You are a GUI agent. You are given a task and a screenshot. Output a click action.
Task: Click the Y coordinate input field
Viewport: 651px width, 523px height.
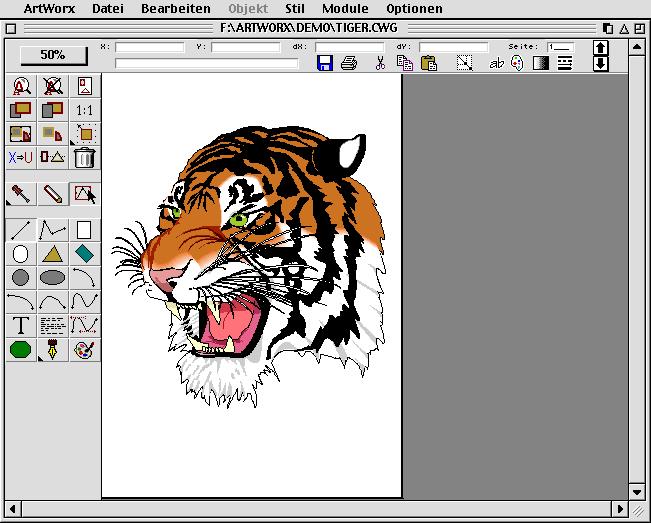point(246,47)
